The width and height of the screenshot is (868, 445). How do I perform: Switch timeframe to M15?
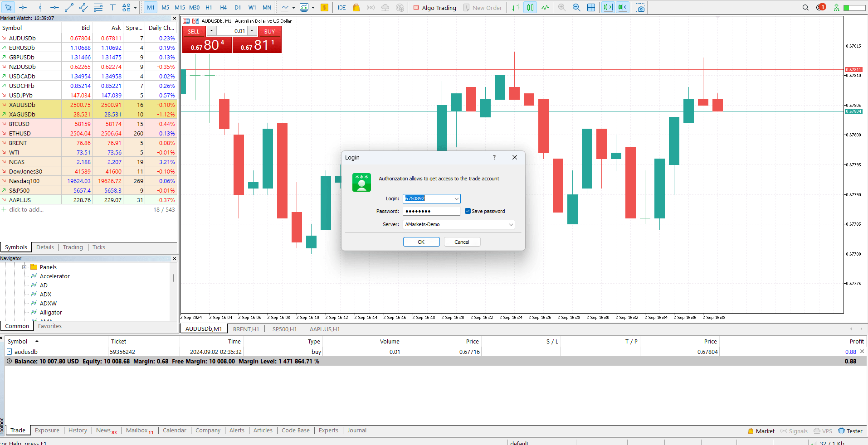[180, 7]
